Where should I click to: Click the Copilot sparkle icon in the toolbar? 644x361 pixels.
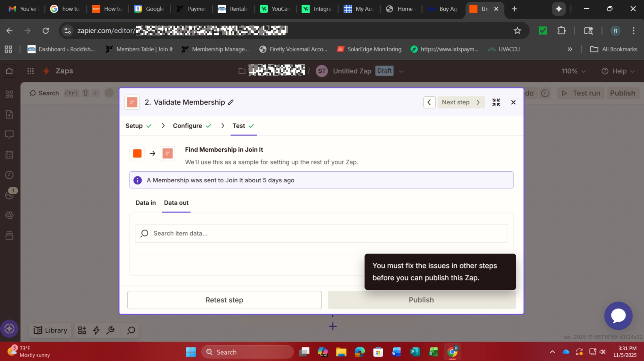coord(559,9)
